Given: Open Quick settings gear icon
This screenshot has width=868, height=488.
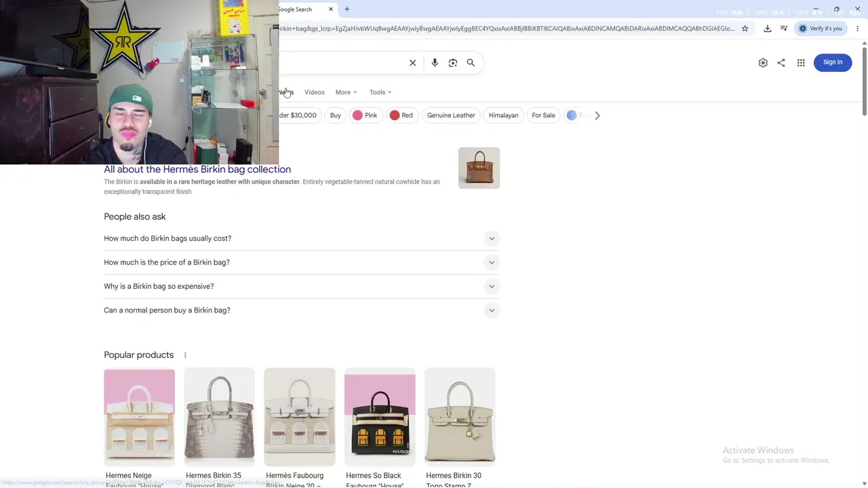Looking at the screenshot, I should point(763,62).
